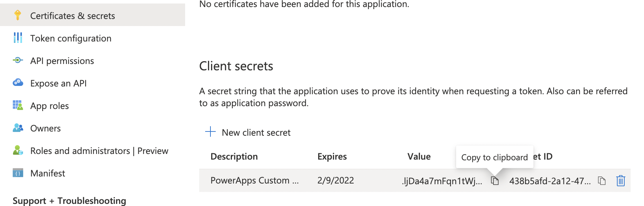Screen dimensions: 644x206
Task: Click the App roles grid icon
Action: (x=18, y=105)
